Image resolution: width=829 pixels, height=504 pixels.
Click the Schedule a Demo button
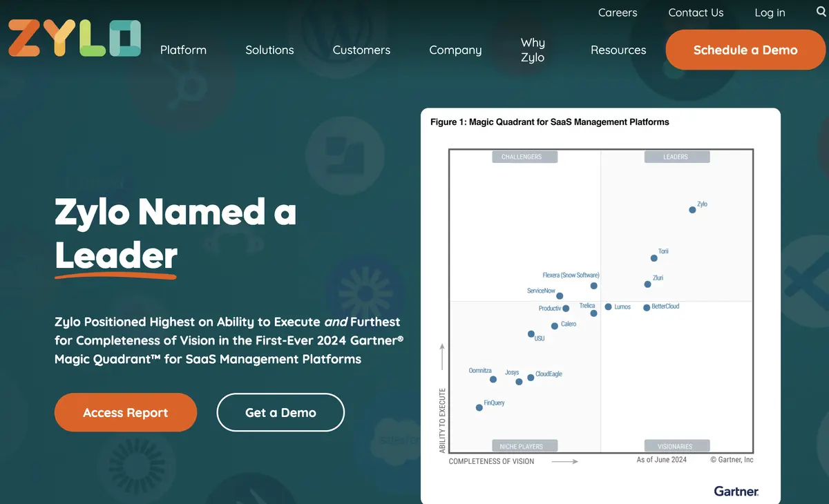(x=745, y=50)
